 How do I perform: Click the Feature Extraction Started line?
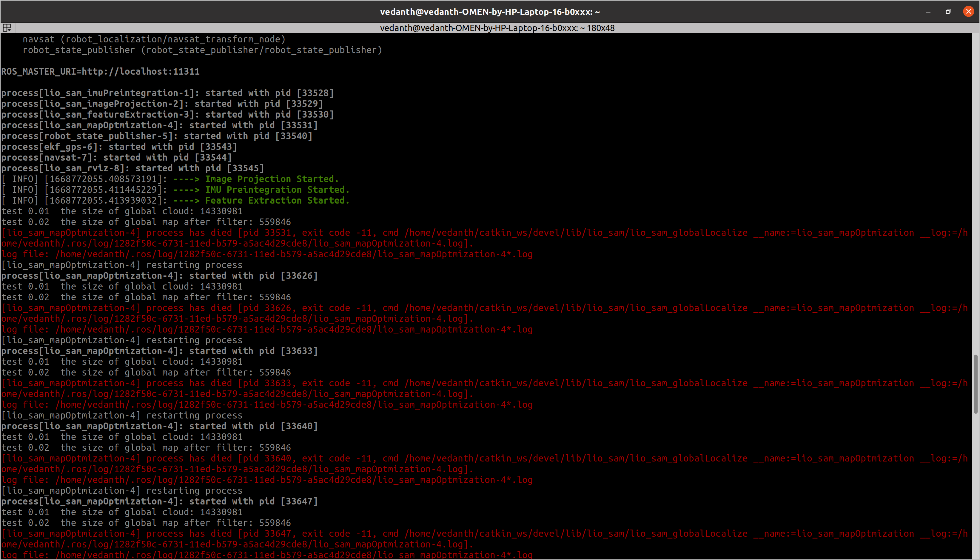click(x=277, y=200)
